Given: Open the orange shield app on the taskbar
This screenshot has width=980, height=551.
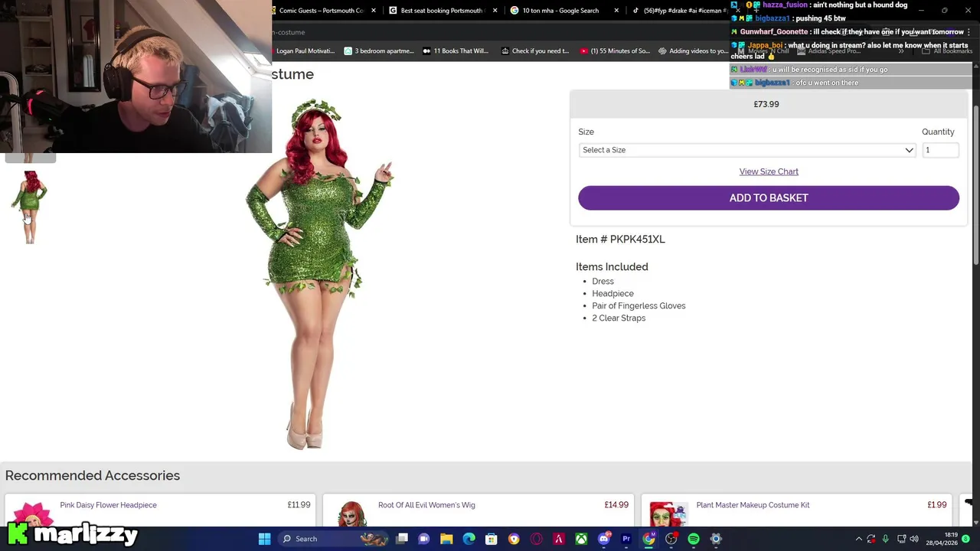Looking at the screenshot, I should coord(514,539).
